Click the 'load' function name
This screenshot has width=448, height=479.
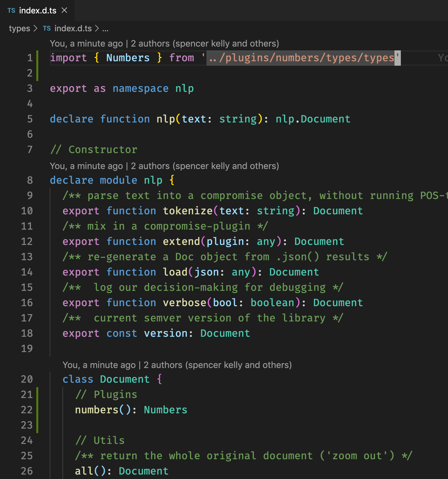click(175, 272)
